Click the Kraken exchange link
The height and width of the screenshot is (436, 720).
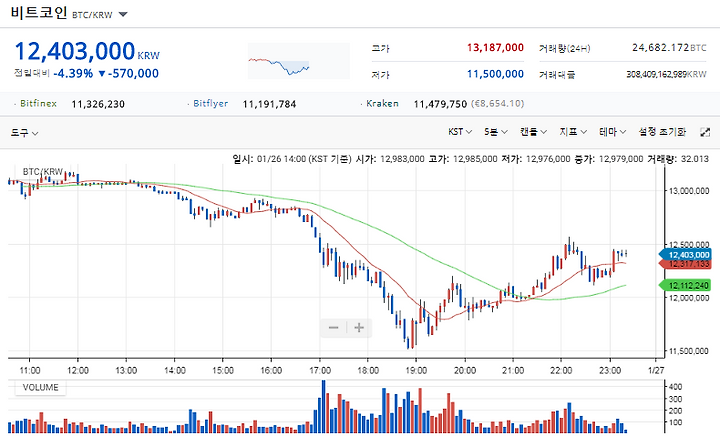coord(382,103)
